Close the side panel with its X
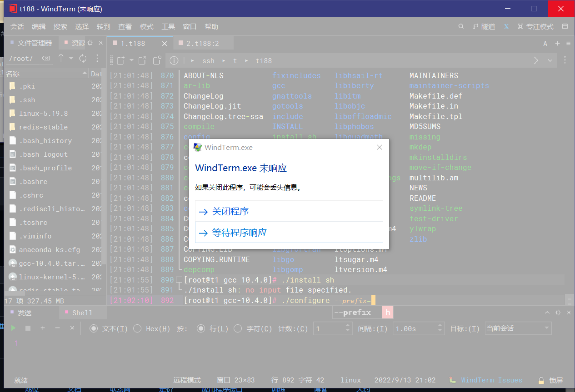This screenshot has height=392, width=575. pos(101,43)
